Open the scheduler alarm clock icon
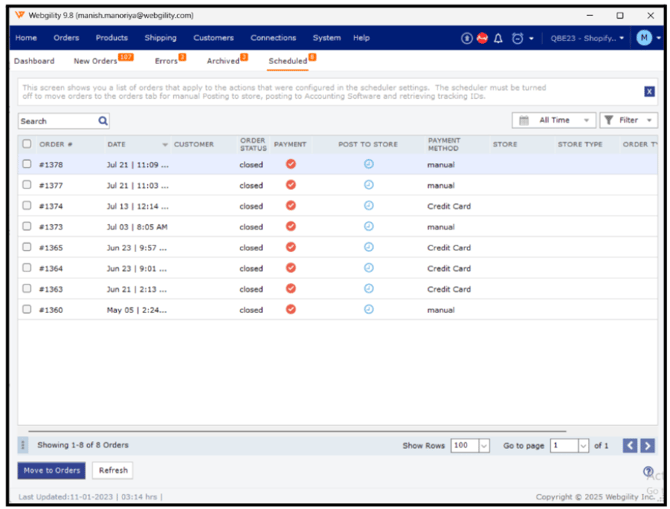 [517, 38]
